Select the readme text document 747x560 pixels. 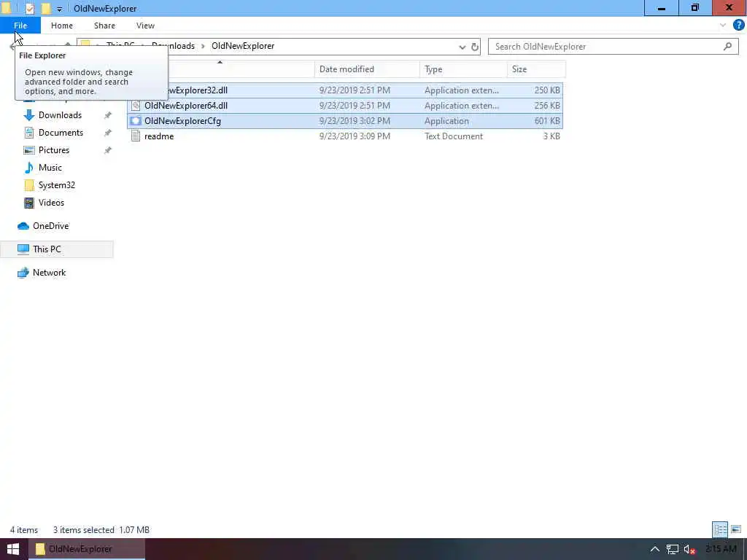pyautogui.click(x=345, y=136)
